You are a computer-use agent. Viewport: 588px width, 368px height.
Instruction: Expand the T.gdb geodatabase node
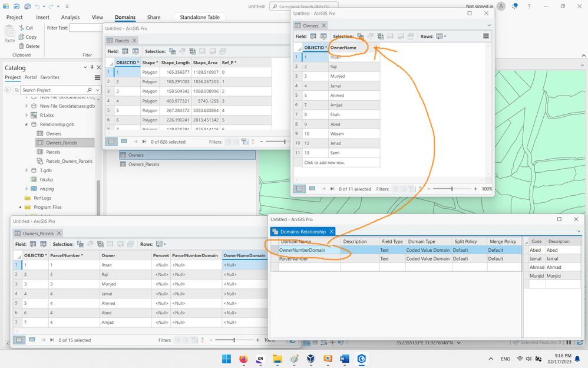click(x=27, y=170)
